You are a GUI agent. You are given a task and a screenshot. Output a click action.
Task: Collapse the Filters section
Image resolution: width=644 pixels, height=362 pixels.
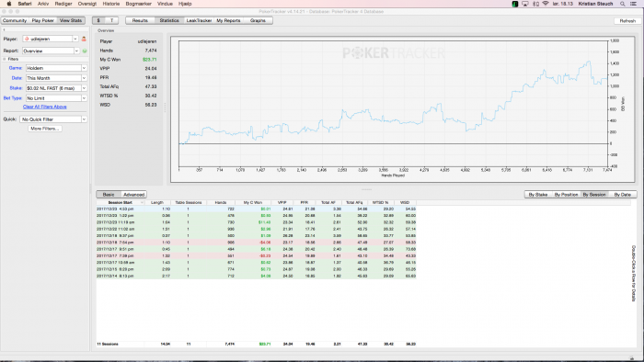click(5, 59)
